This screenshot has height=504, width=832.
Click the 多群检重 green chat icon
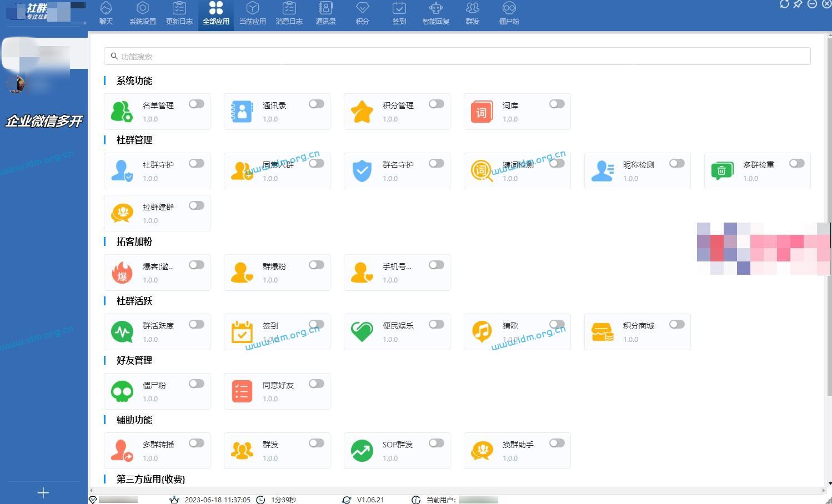point(722,171)
